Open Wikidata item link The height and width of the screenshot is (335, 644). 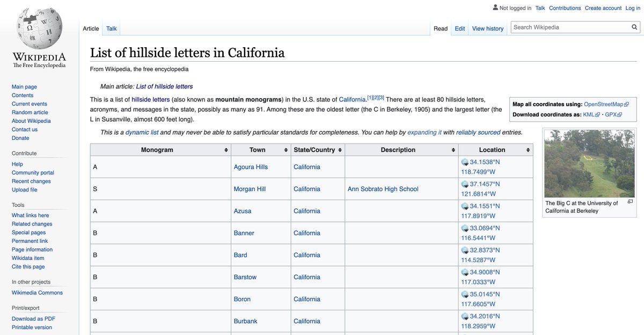[x=28, y=258]
